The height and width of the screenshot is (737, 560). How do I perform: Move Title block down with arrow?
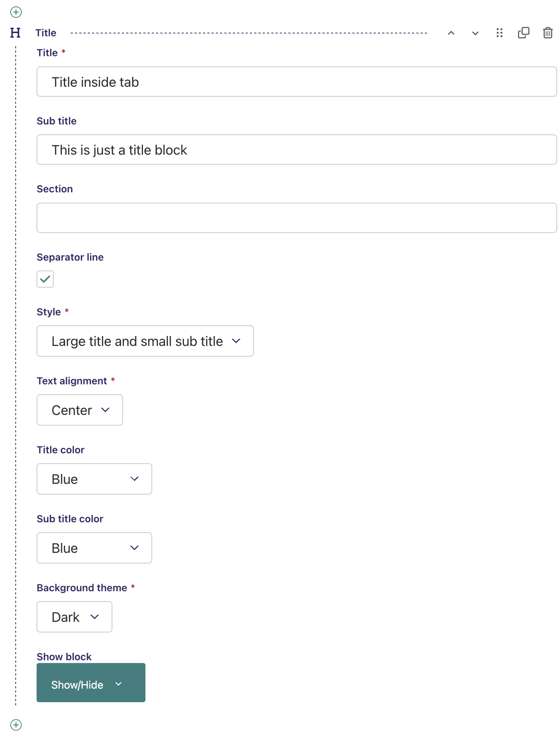tap(475, 33)
